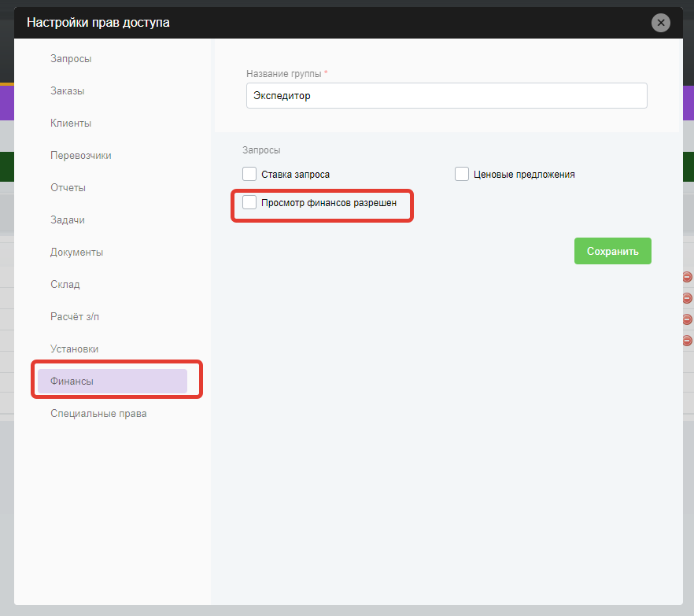Click the Сохранить button
The height and width of the screenshot is (616, 694).
pos(612,251)
